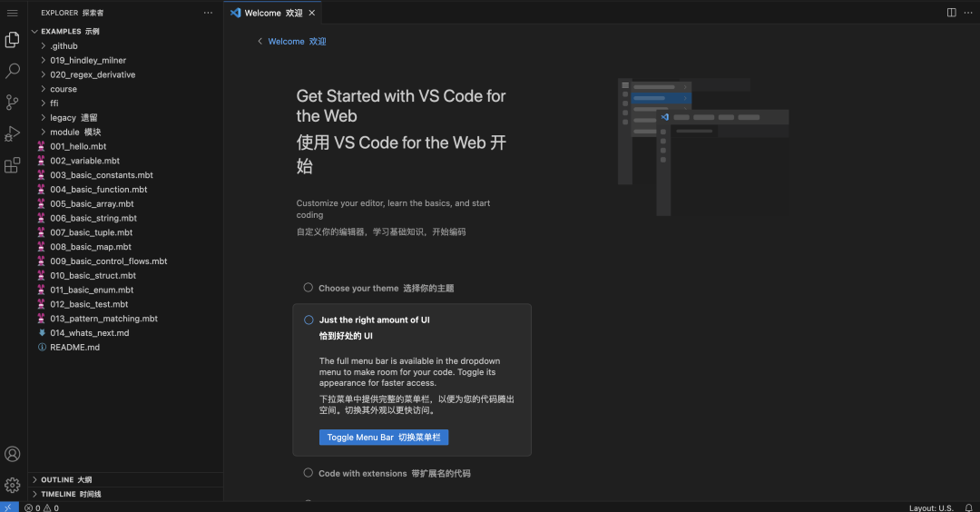The height and width of the screenshot is (512, 980).
Task: Open the Extensions view icon
Action: click(x=13, y=165)
